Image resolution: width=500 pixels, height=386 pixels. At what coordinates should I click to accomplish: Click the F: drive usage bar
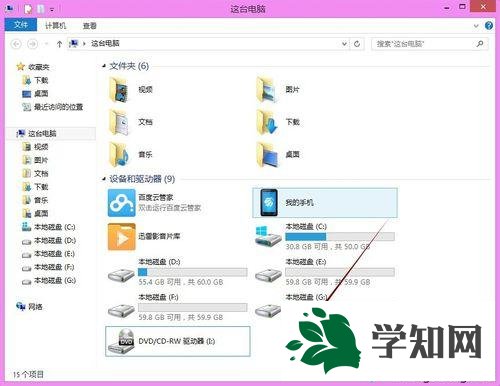tap(193, 307)
